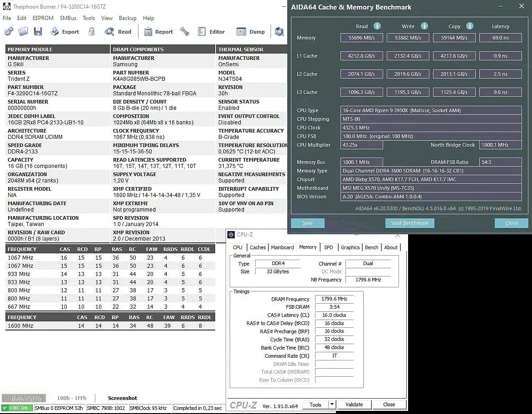This screenshot has height=414, width=532.
Task: Click the DRAM Frequency 1799.6 MHz value
Action: tap(334, 299)
